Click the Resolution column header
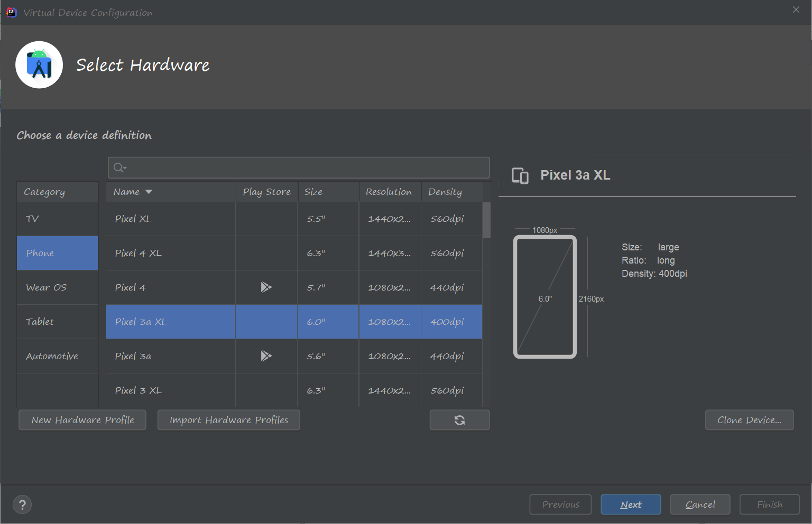 390,192
